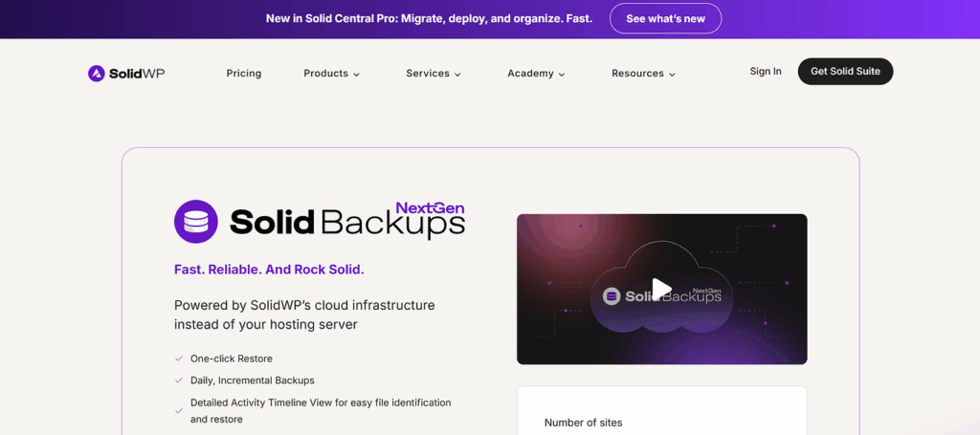Open the Products menu
Viewport: 980px width, 435px height.
tap(332, 73)
